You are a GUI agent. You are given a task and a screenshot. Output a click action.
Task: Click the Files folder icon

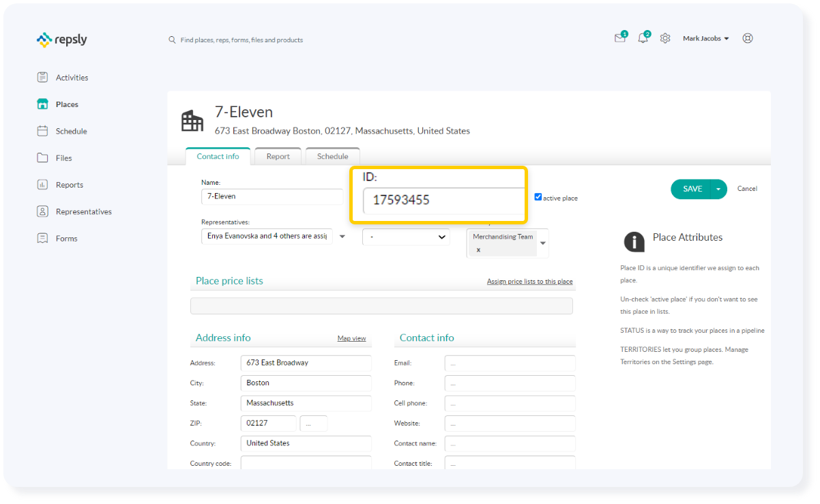click(x=42, y=158)
